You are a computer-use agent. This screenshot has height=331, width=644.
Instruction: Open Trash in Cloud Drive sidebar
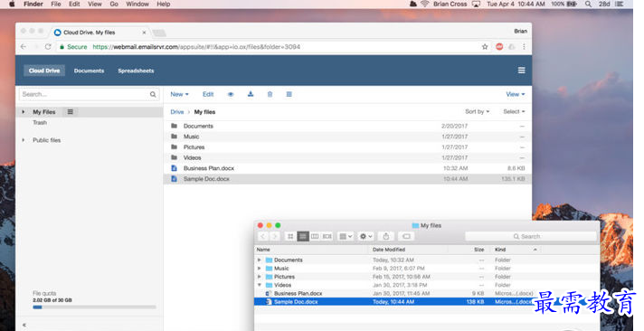click(40, 122)
